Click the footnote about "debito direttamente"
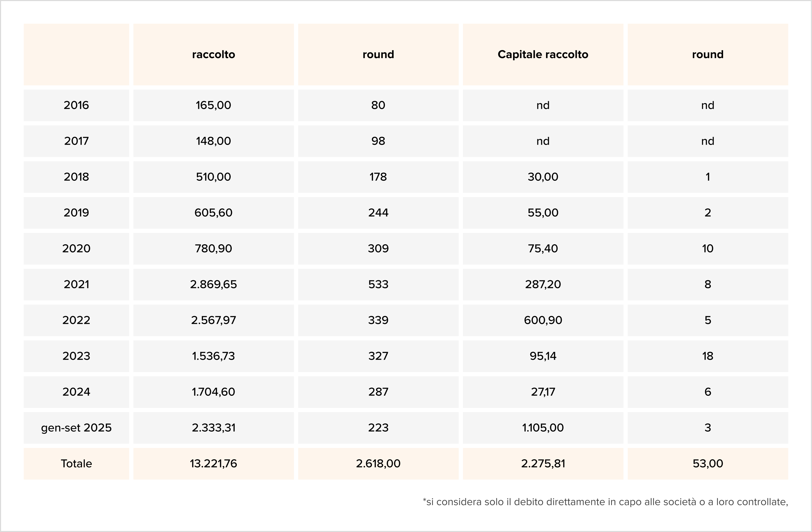Image resolution: width=812 pixels, height=532 pixels. [x=605, y=502]
